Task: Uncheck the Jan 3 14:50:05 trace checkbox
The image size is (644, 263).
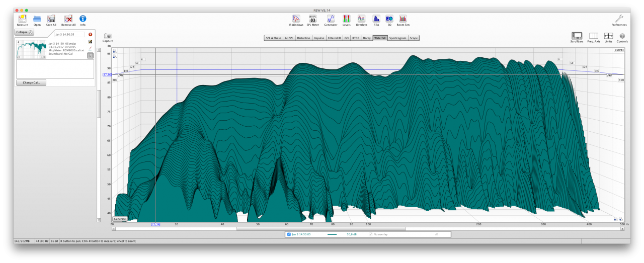Action: (x=289, y=234)
